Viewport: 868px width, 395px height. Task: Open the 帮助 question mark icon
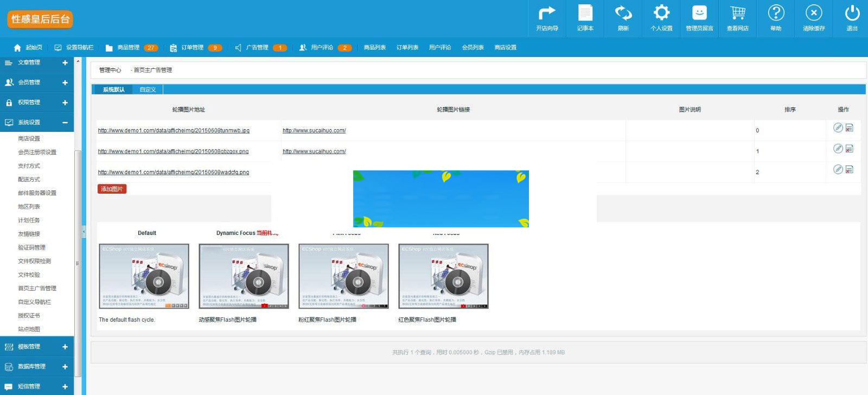click(776, 13)
